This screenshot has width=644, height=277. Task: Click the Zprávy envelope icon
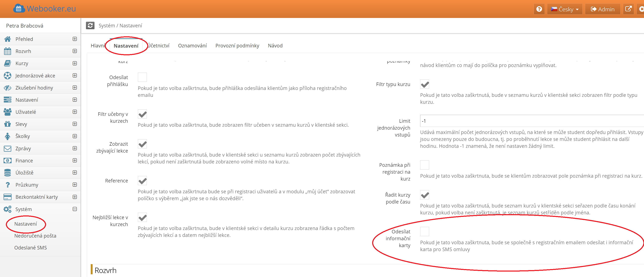8,148
